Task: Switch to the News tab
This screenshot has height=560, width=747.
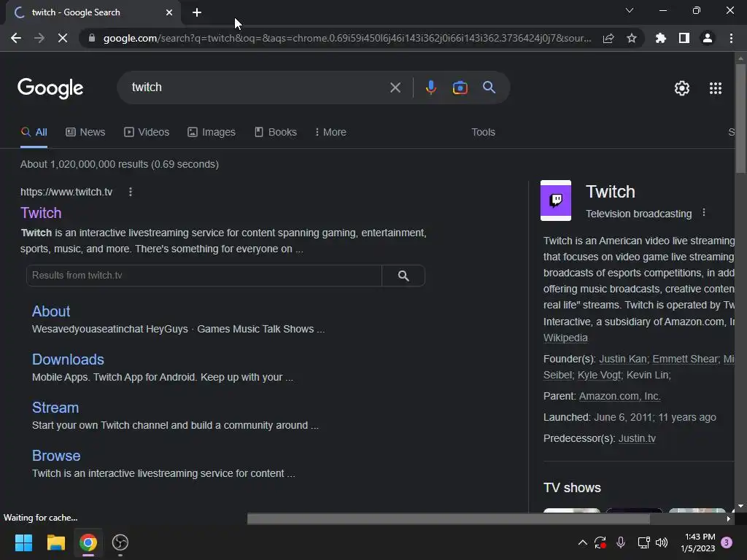Action: (85, 133)
